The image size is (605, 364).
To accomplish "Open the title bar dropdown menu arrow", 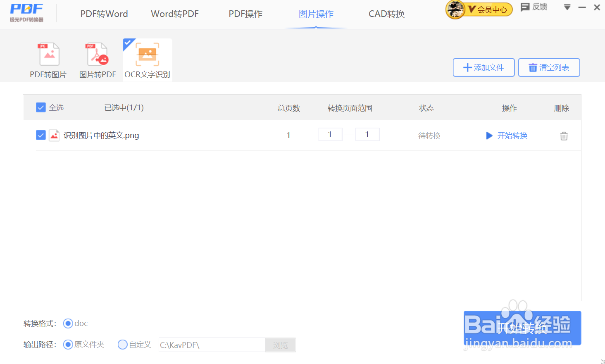I will pos(567,7).
